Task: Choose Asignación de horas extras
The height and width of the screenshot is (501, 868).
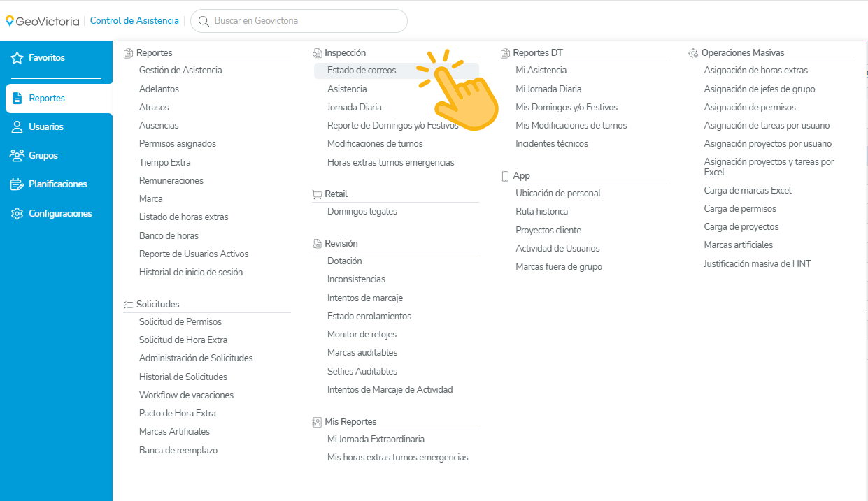Action: tap(756, 71)
